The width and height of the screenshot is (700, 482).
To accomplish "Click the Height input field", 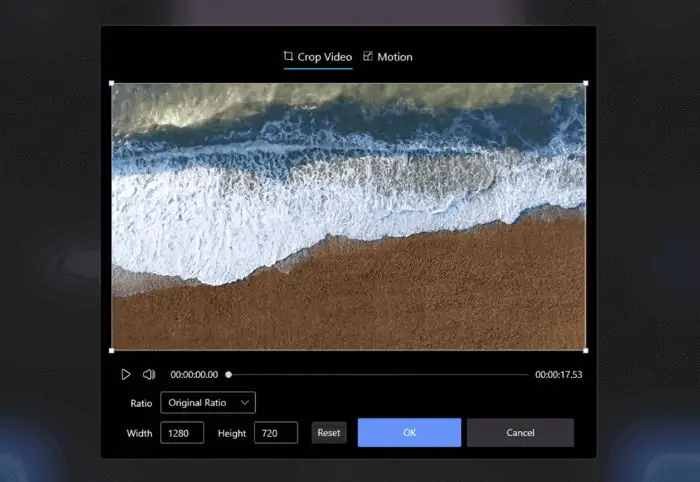I will coord(276,433).
